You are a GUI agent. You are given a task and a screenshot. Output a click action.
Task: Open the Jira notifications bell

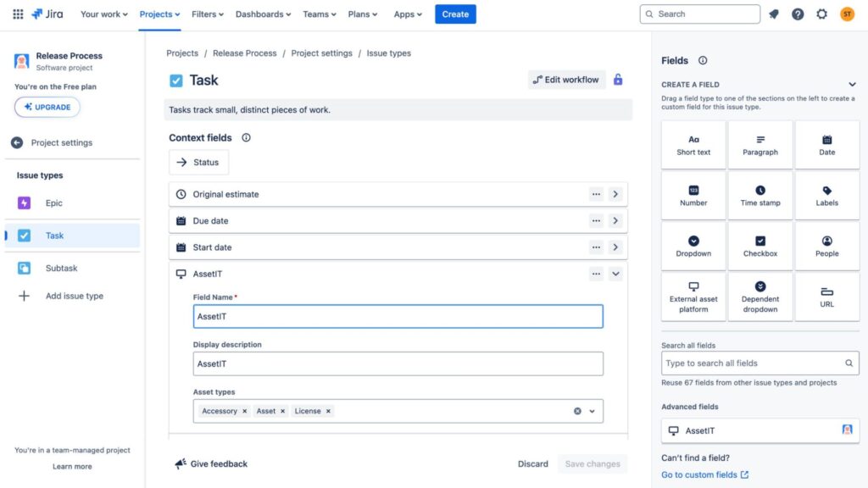click(773, 14)
